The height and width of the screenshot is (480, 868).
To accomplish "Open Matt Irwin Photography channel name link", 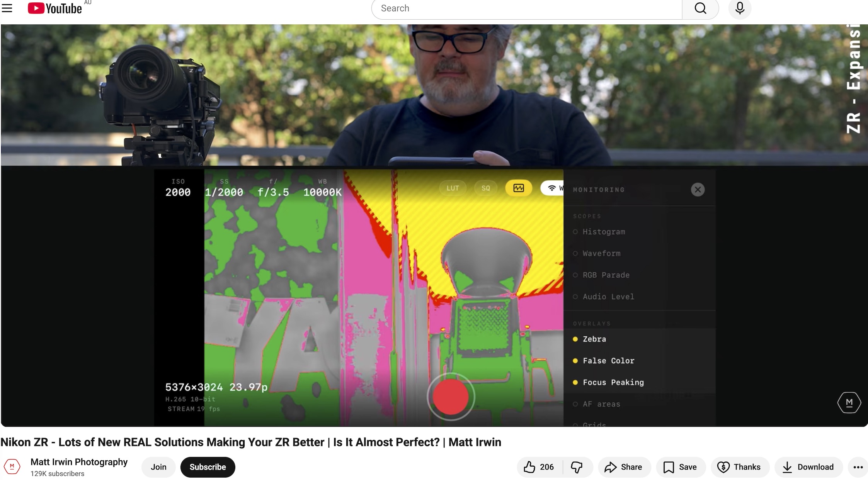I will [79, 462].
